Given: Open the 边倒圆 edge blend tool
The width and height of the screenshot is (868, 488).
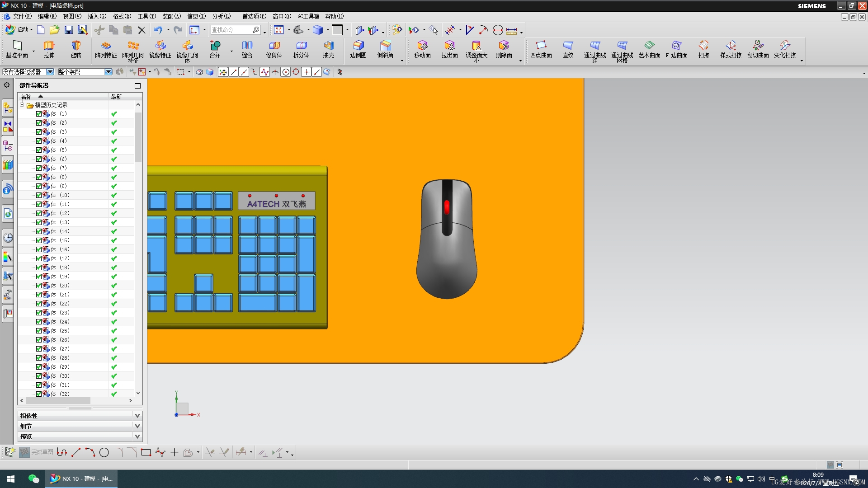Looking at the screenshot, I should point(358,49).
